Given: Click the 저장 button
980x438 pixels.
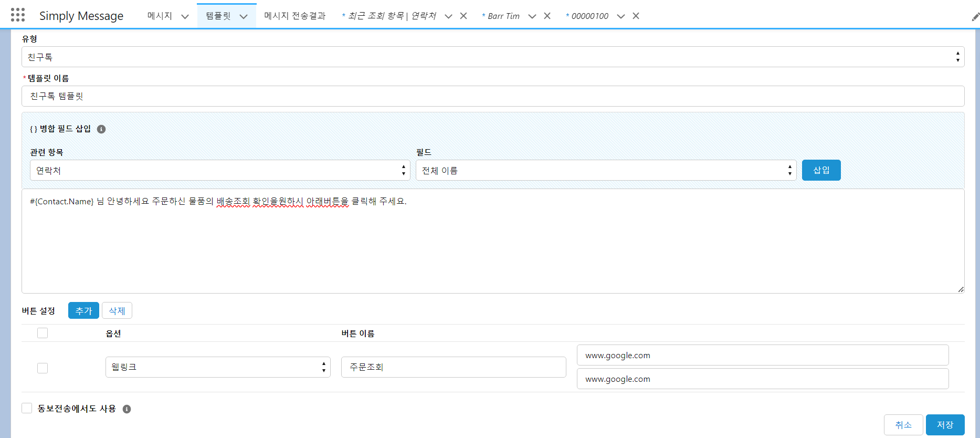Looking at the screenshot, I should (945, 424).
